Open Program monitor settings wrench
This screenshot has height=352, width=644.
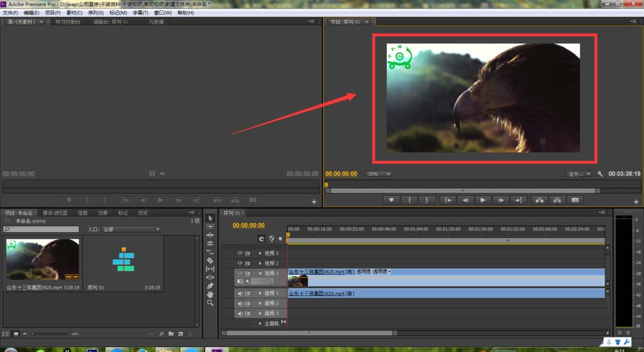coord(600,174)
